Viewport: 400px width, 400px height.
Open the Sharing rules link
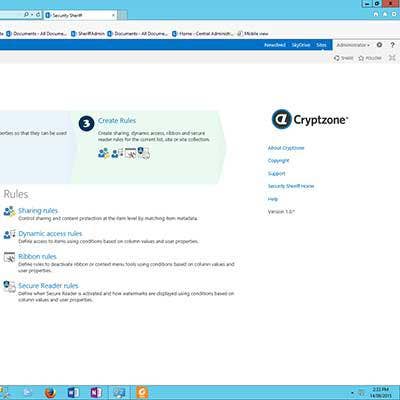(38, 211)
